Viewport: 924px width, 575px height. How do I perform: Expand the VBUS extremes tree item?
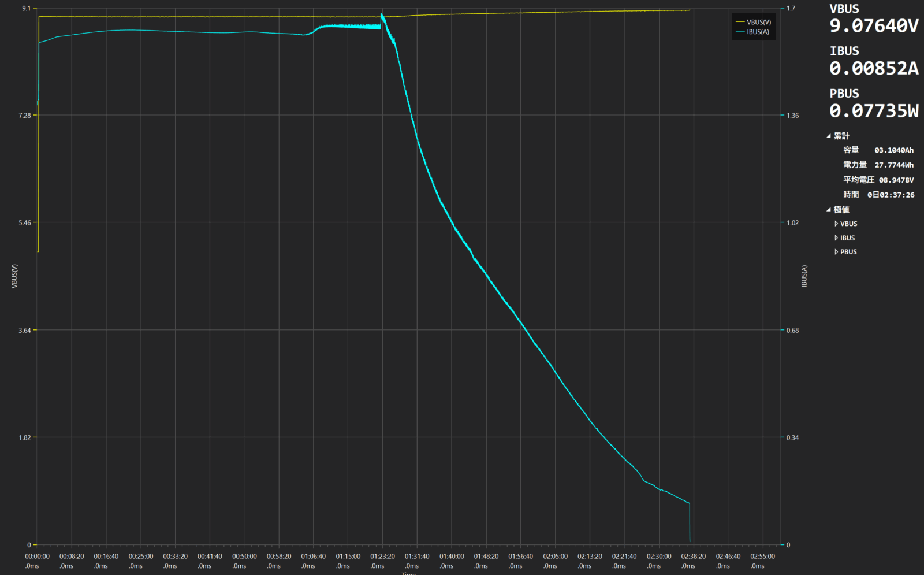point(836,224)
